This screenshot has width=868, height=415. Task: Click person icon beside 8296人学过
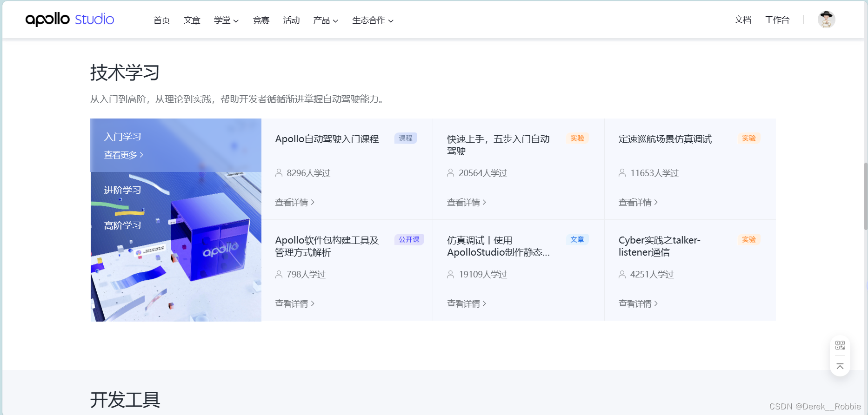coord(279,173)
